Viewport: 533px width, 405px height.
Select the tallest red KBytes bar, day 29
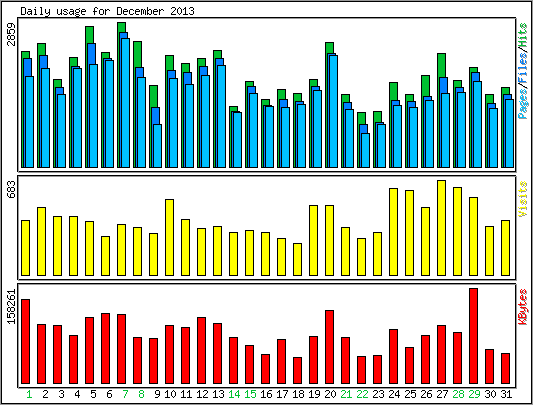[474, 336]
